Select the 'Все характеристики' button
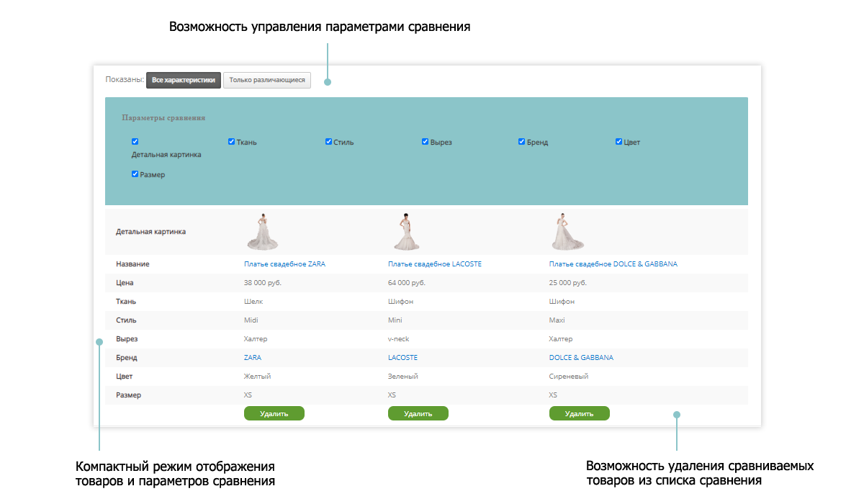The height and width of the screenshot is (504, 864). click(184, 80)
